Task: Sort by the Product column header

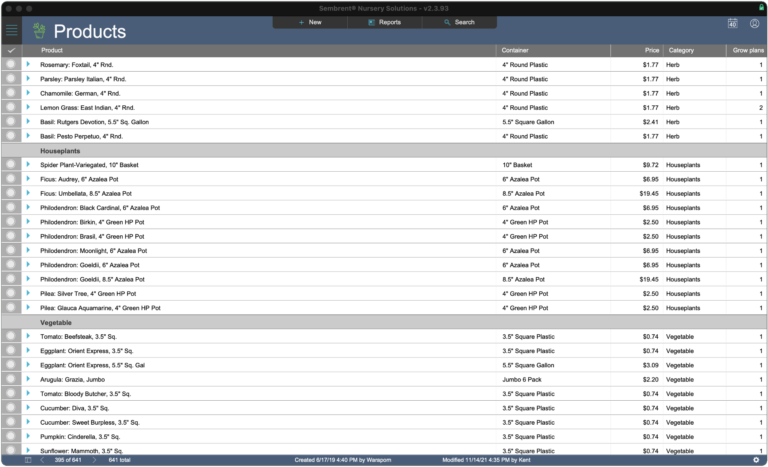Action: click(52, 50)
